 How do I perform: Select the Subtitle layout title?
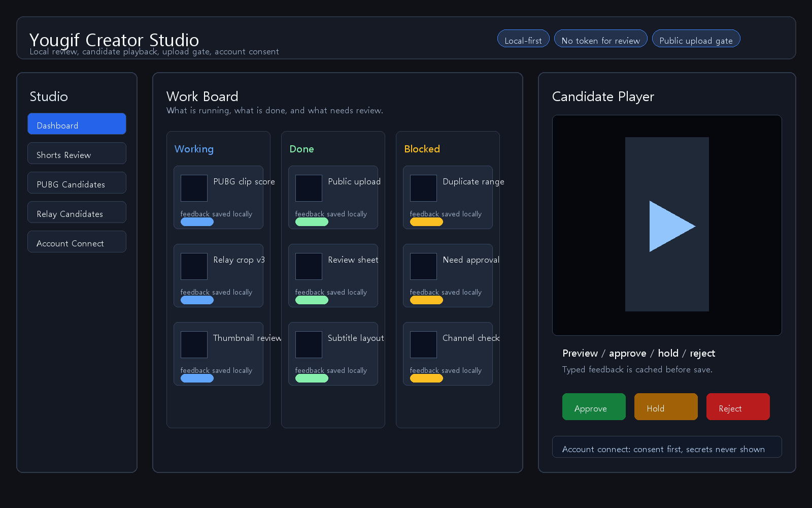coord(356,338)
